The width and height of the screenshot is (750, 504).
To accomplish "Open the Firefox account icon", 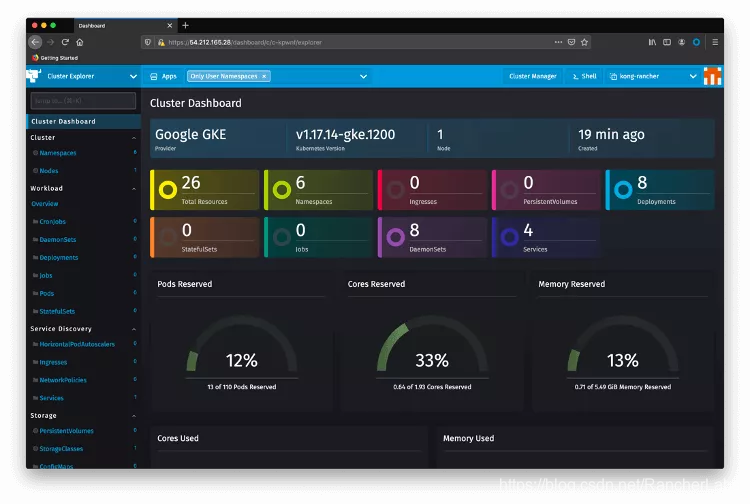I will click(682, 42).
